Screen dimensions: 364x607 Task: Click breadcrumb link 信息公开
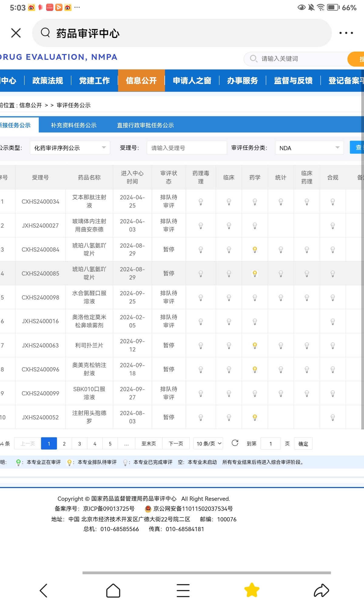pyautogui.click(x=30, y=105)
